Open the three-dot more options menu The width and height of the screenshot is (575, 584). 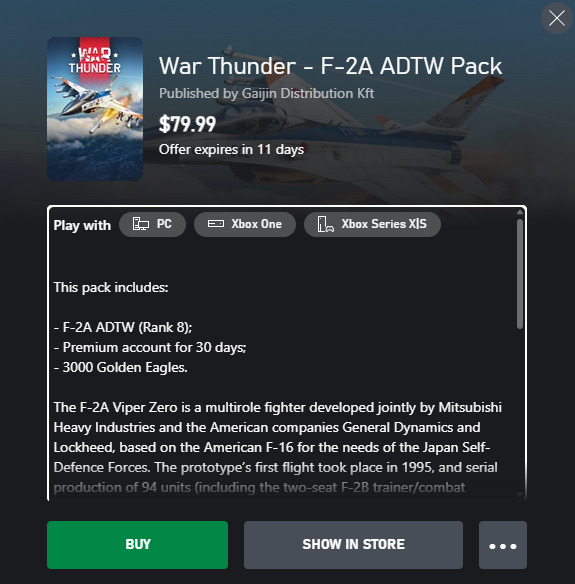[503, 545]
